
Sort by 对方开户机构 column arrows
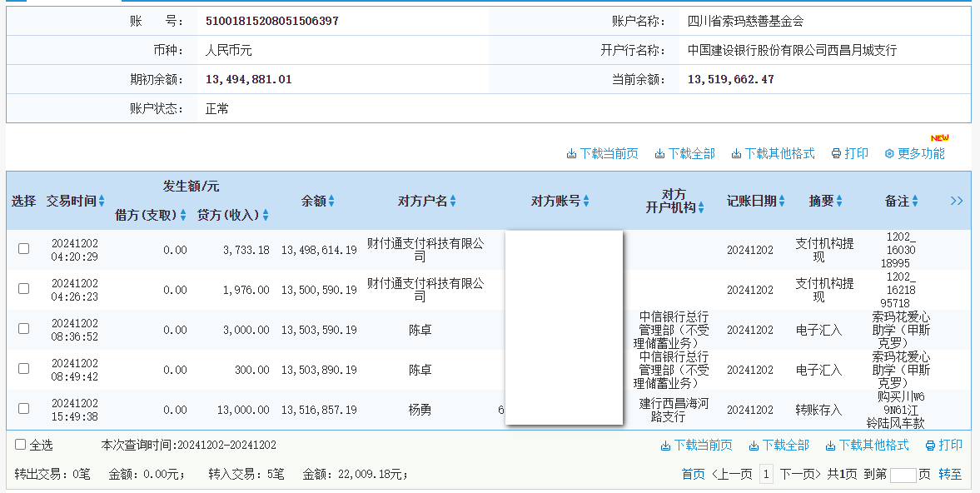coord(701,208)
